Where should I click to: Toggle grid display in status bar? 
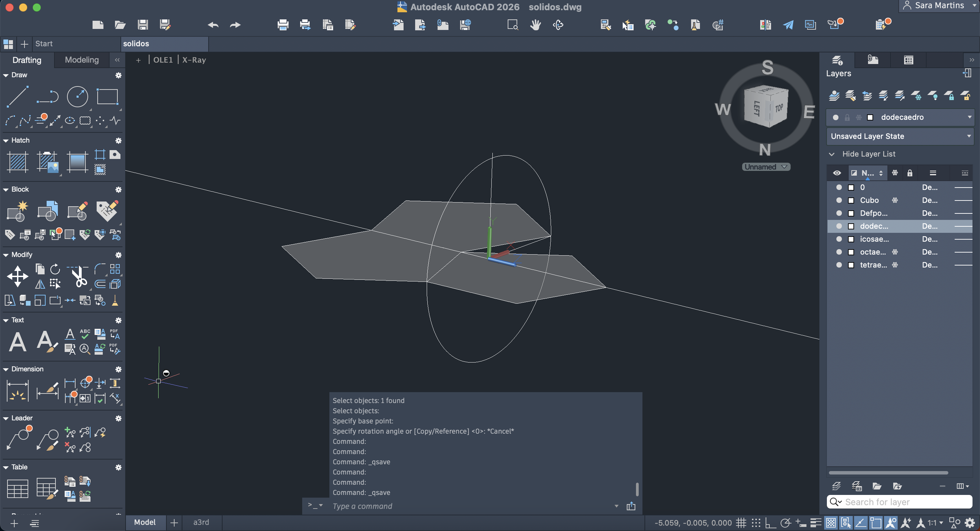(x=741, y=522)
